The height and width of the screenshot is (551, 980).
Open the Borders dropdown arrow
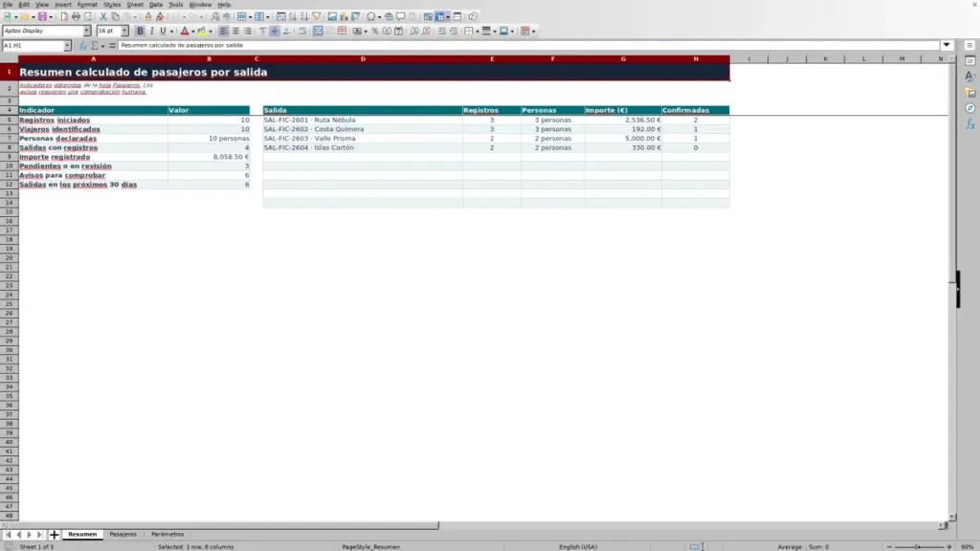(x=478, y=32)
